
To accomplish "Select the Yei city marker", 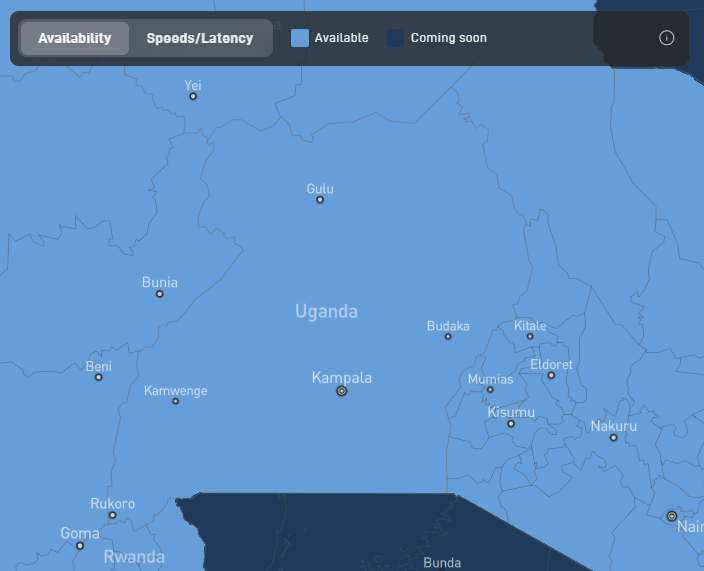I will pyautogui.click(x=193, y=96).
